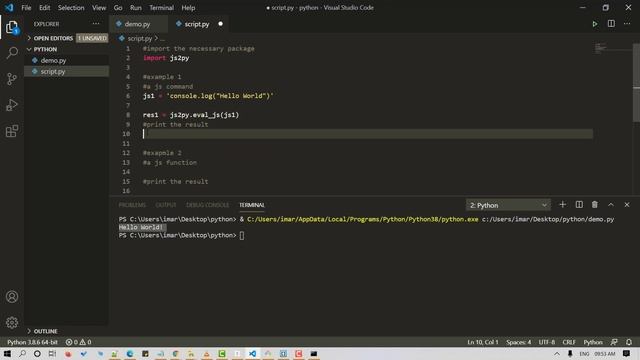Viewport: 640px width, 360px height.
Task: Click CRLF end of line setting
Action: [569, 342]
